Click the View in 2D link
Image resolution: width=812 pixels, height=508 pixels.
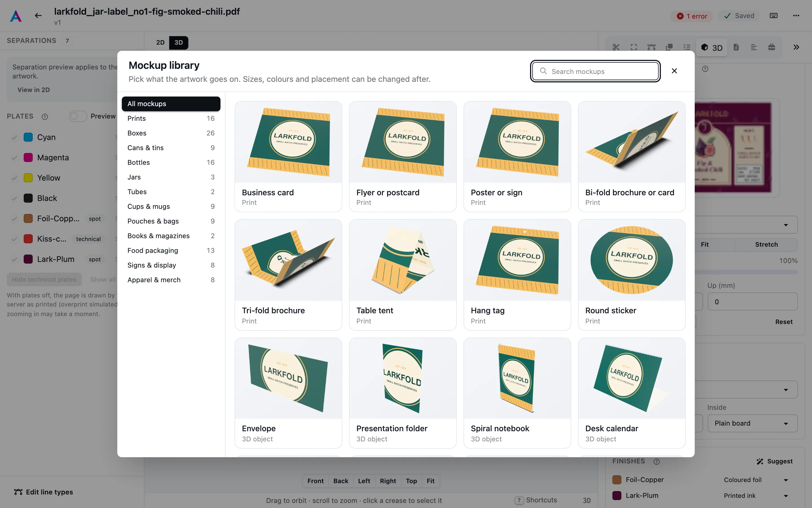click(34, 90)
